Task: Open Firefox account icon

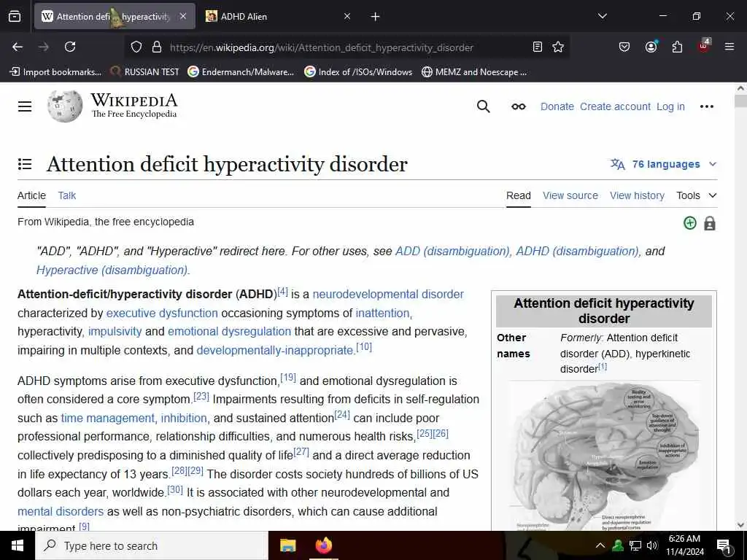Action: [651, 47]
